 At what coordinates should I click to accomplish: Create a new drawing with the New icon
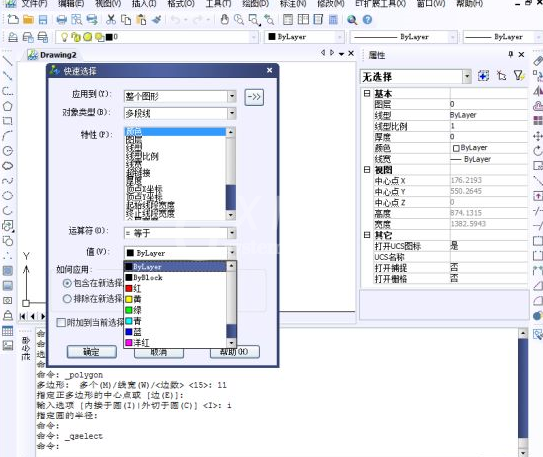point(13,19)
